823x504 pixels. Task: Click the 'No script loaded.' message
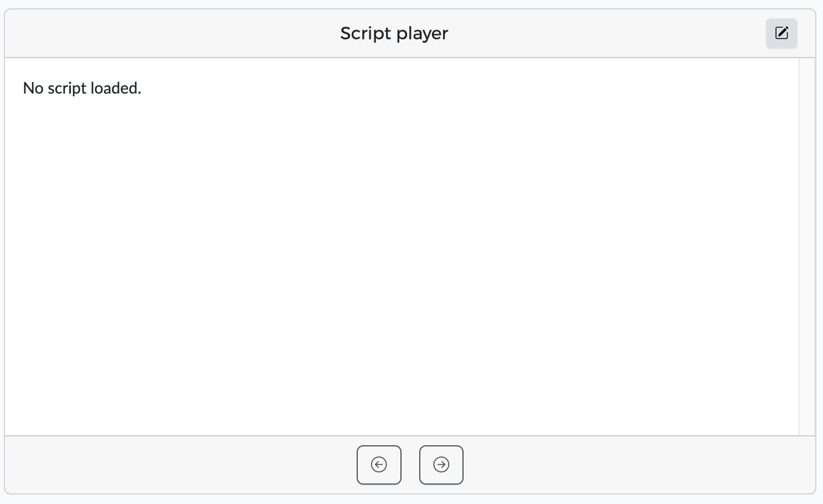point(82,88)
